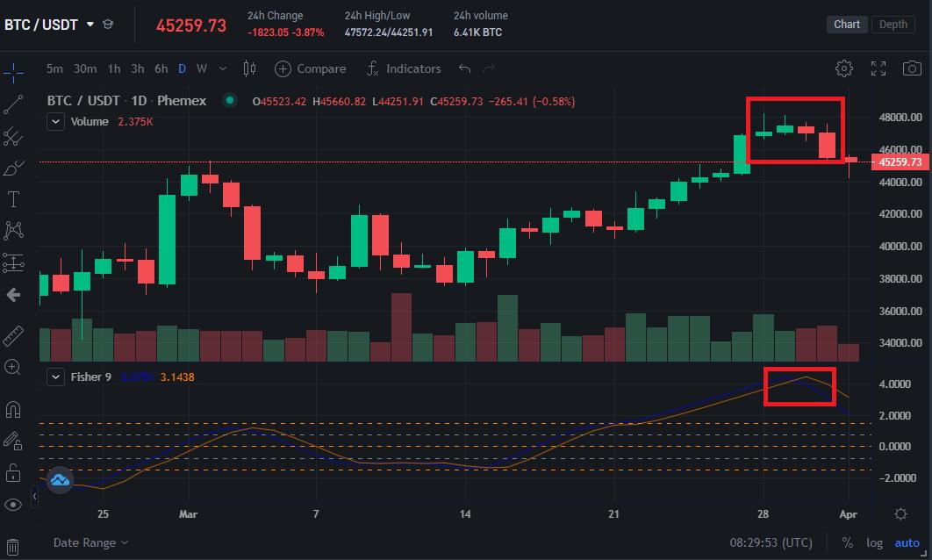Image resolution: width=932 pixels, height=560 pixels.
Task: Activate the measure ruler tool
Action: point(14,334)
